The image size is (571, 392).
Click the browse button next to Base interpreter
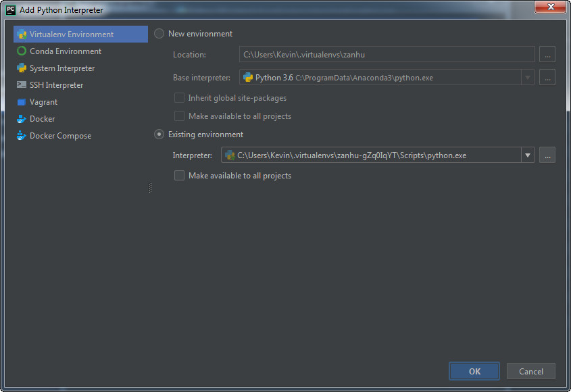point(547,77)
